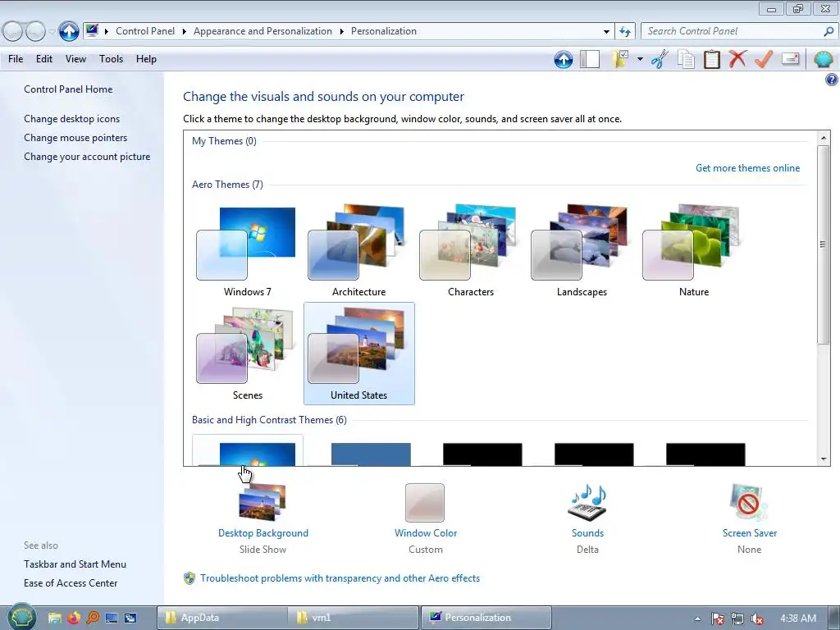Open the help question mark icon
Viewport: 840px width, 630px height.
click(x=831, y=80)
